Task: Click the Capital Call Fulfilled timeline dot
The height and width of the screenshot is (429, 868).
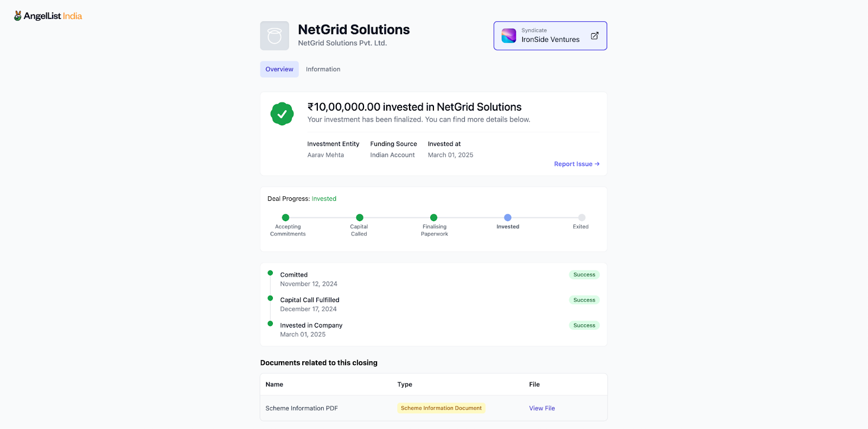Action: point(270,298)
